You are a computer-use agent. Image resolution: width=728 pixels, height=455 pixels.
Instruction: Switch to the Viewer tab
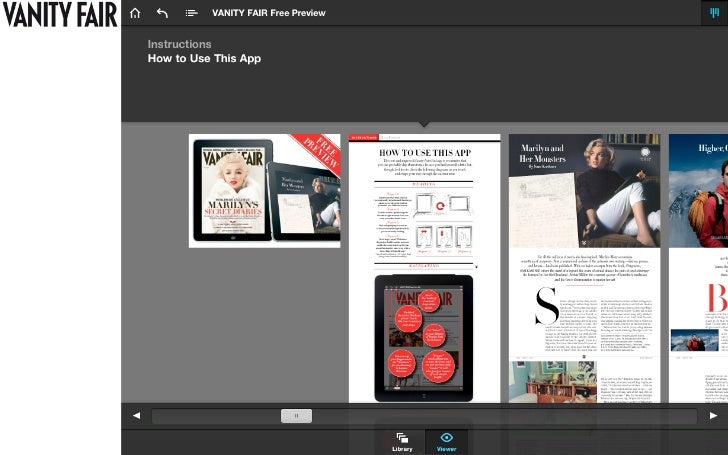(x=446, y=442)
